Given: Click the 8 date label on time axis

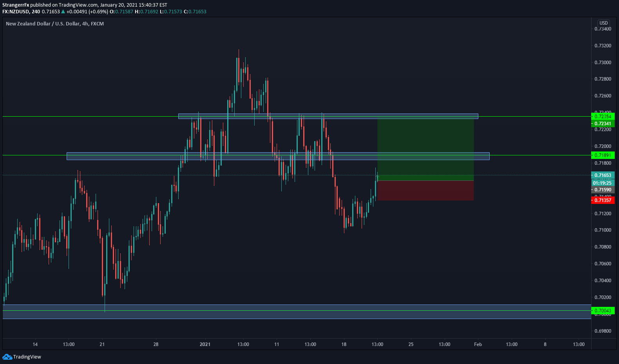Looking at the screenshot, I should coord(545,344).
